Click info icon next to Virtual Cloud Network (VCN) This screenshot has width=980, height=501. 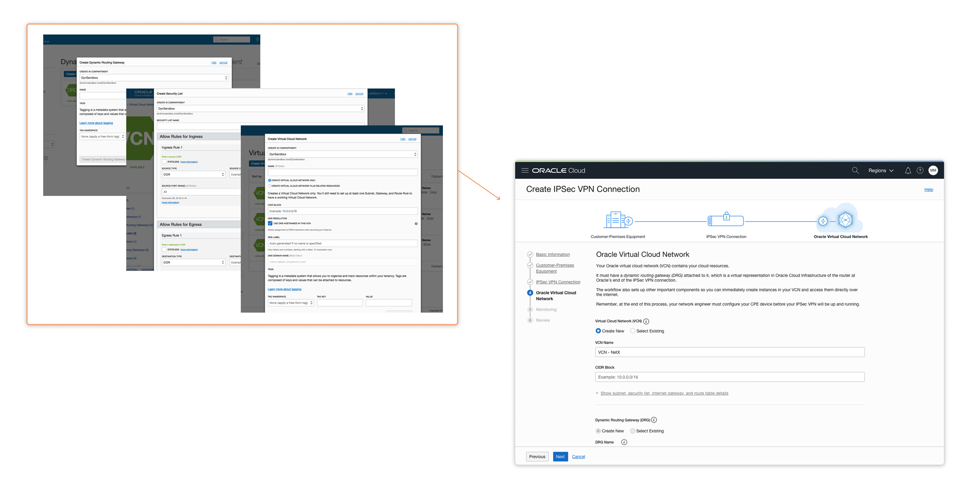(646, 321)
